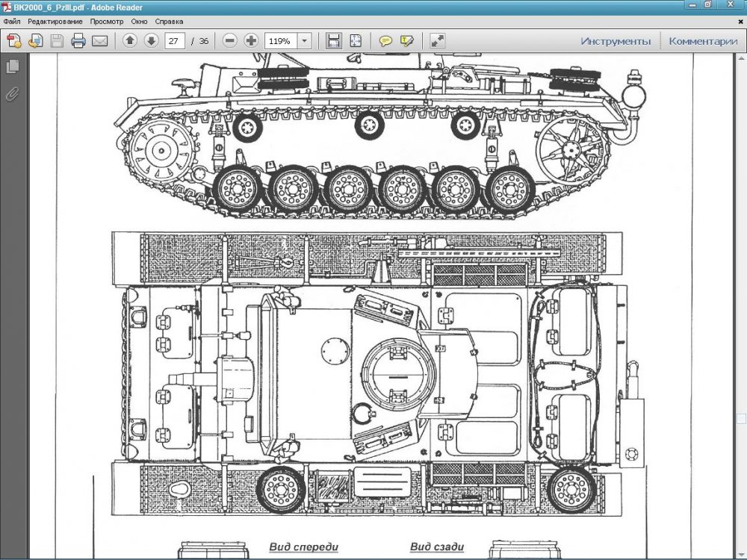Select the highlight text tool
This screenshot has height=560, width=747.
click(407, 41)
